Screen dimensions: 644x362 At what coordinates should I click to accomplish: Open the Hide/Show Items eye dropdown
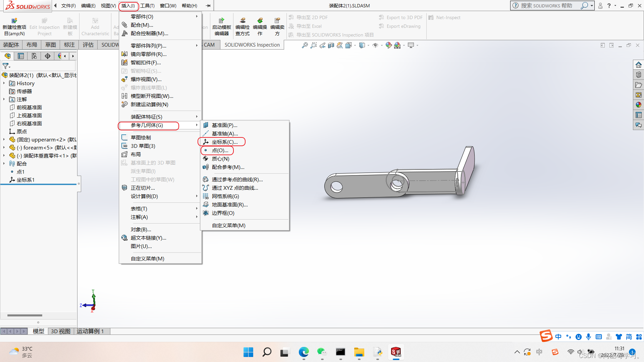tap(377, 45)
